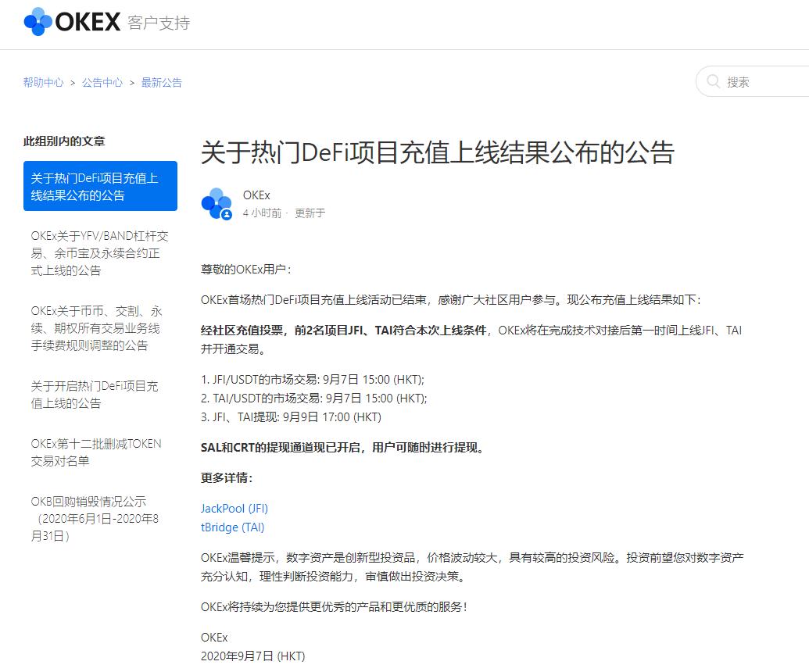Open the 公告中心 breadcrumb link
Viewport: 809px width, 672px height.
pyautogui.click(x=102, y=82)
